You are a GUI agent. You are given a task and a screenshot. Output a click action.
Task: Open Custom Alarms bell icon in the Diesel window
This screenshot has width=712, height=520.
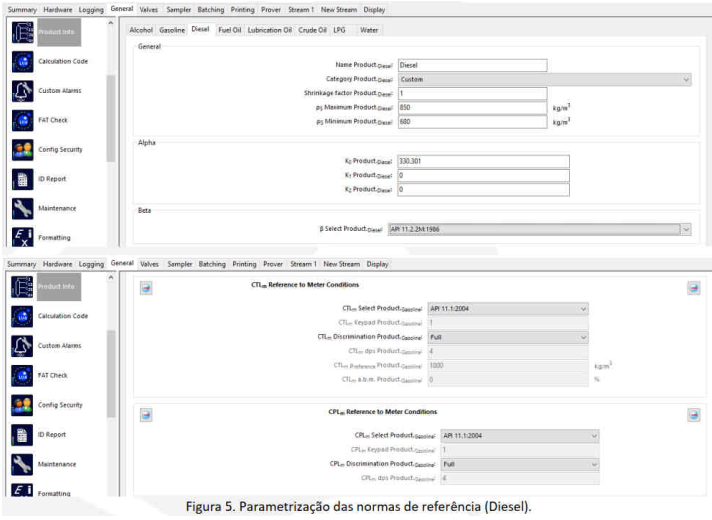(23, 91)
